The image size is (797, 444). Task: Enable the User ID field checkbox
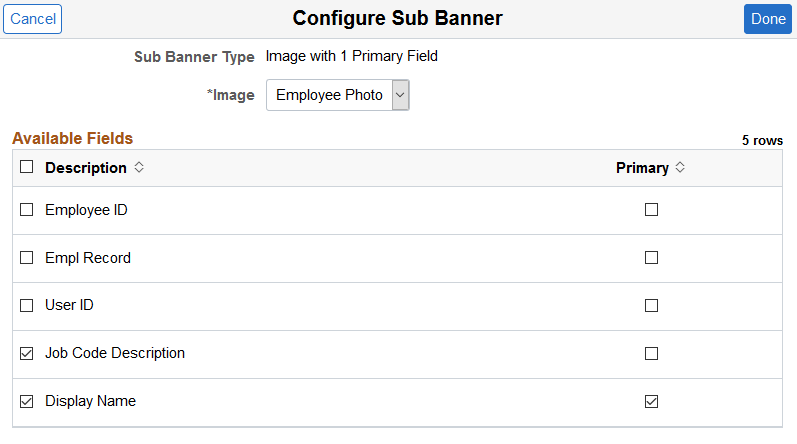(27, 305)
